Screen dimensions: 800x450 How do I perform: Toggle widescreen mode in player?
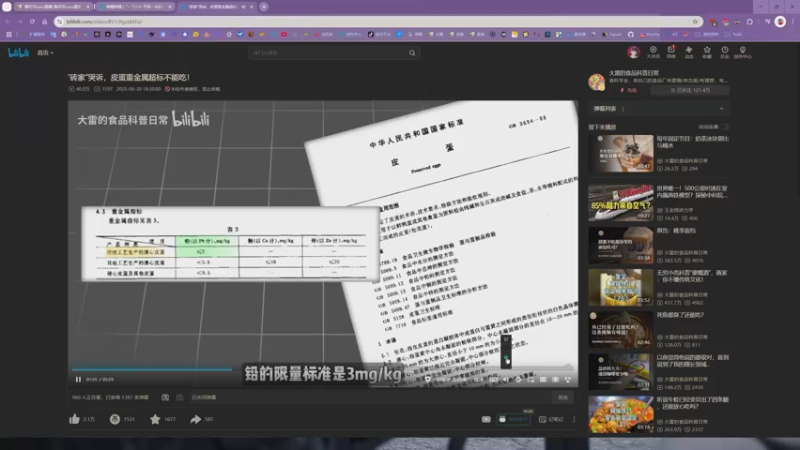click(543, 380)
